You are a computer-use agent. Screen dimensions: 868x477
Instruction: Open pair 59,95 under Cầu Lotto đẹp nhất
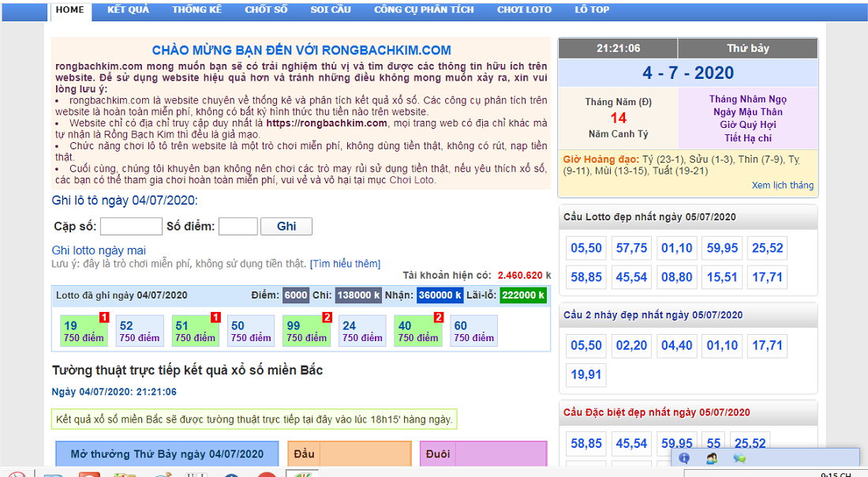722,248
